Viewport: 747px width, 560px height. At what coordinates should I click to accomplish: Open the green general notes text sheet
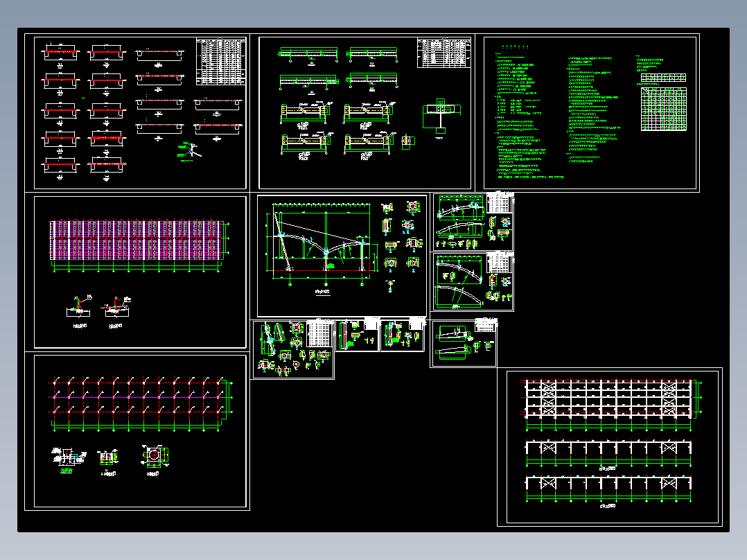point(590,113)
